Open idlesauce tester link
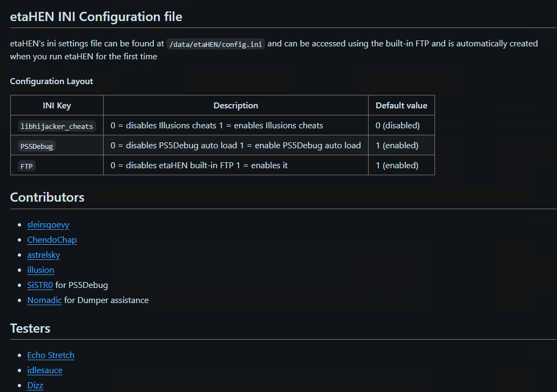The image size is (557, 392). [45, 370]
